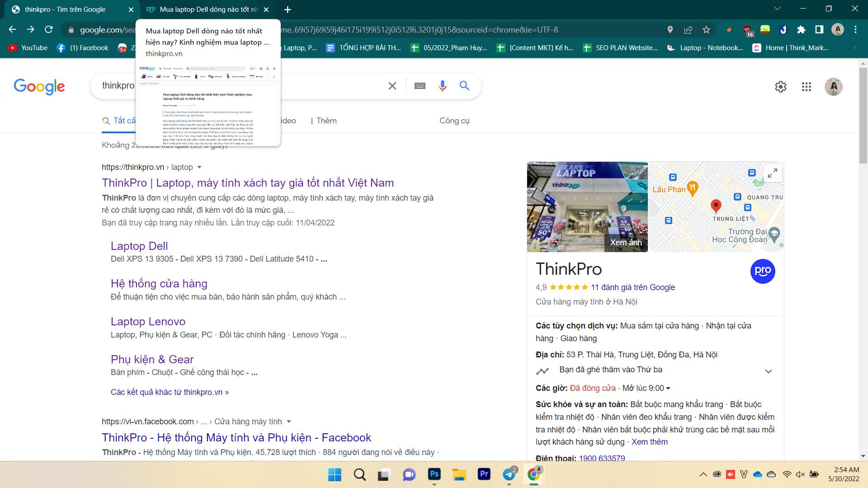Open the 'Laptop Dell' sitelink
This screenshot has height=488, width=868.
(x=139, y=246)
